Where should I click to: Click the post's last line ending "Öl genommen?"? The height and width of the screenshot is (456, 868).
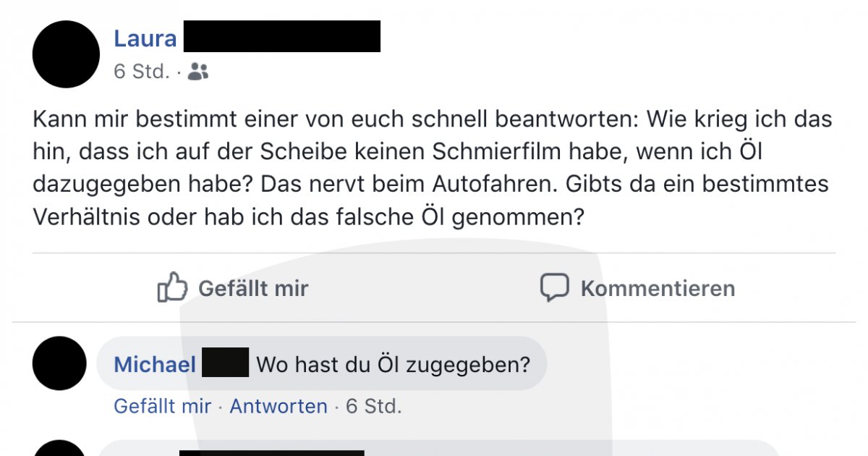tap(308, 217)
